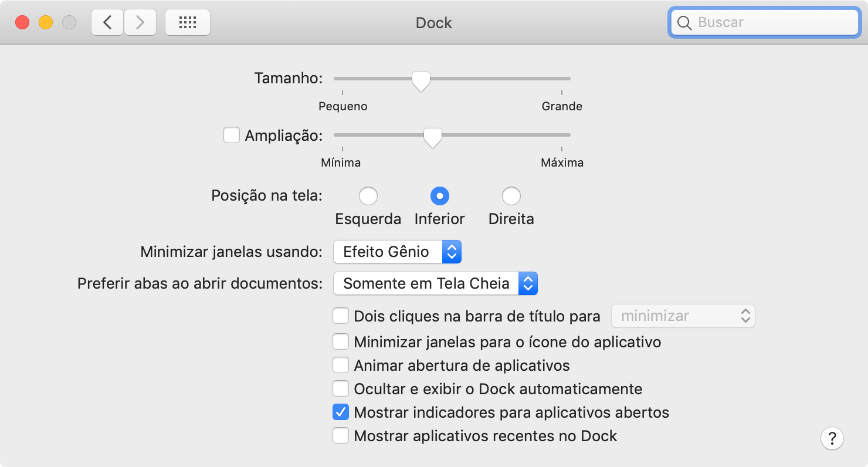Click the Buscar search field
Screen dimensions: 868x467
[765, 23]
